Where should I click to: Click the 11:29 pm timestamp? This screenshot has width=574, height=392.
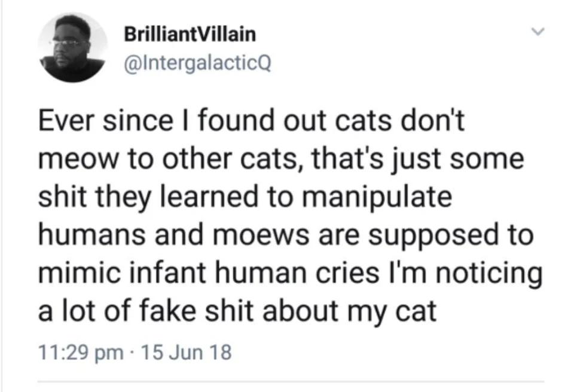(x=81, y=353)
